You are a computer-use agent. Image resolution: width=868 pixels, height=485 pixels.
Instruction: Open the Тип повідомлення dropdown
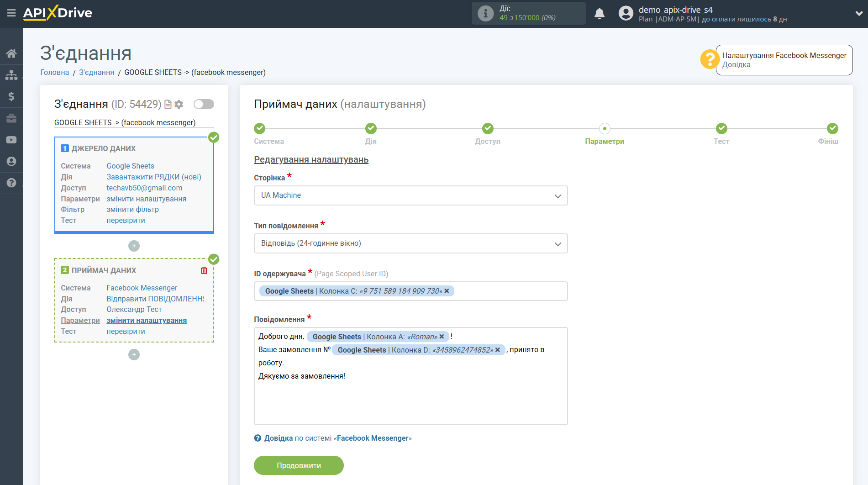click(x=410, y=243)
